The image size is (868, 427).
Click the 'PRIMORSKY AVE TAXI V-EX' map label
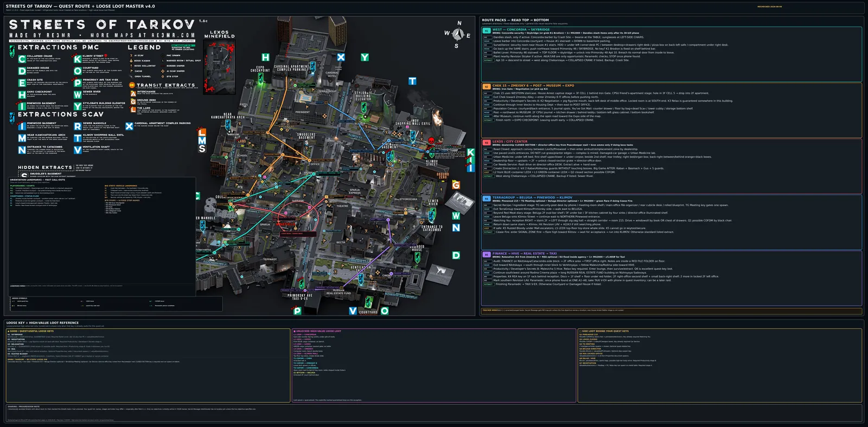coord(300,297)
